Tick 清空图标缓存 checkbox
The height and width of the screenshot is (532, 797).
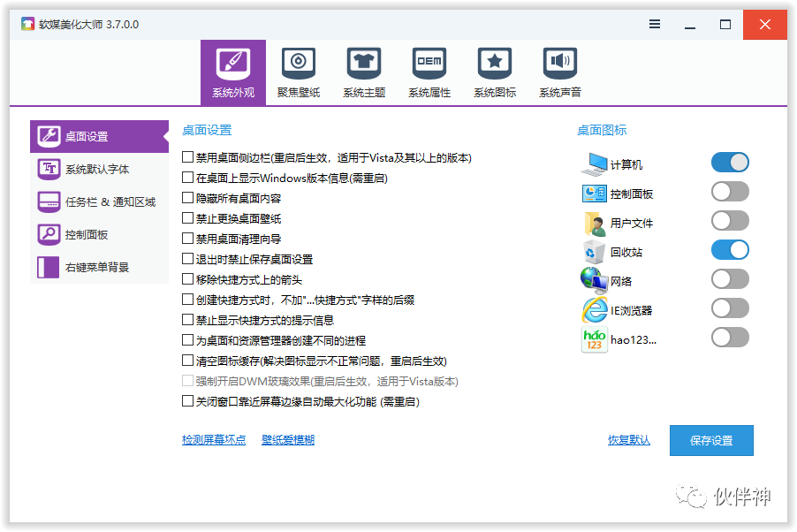pyautogui.click(x=187, y=361)
